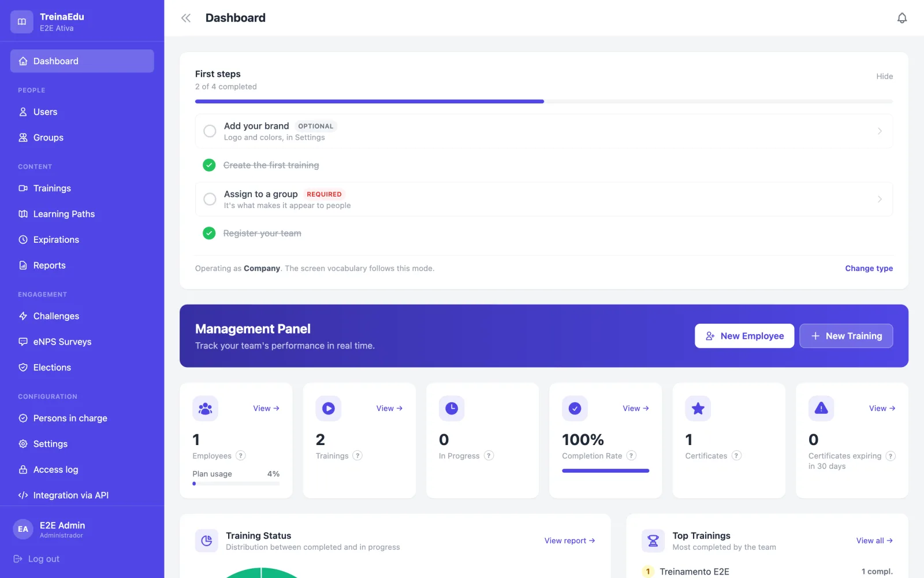Click the Certificates star icon
Image resolution: width=924 pixels, height=578 pixels.
(698, 409)
